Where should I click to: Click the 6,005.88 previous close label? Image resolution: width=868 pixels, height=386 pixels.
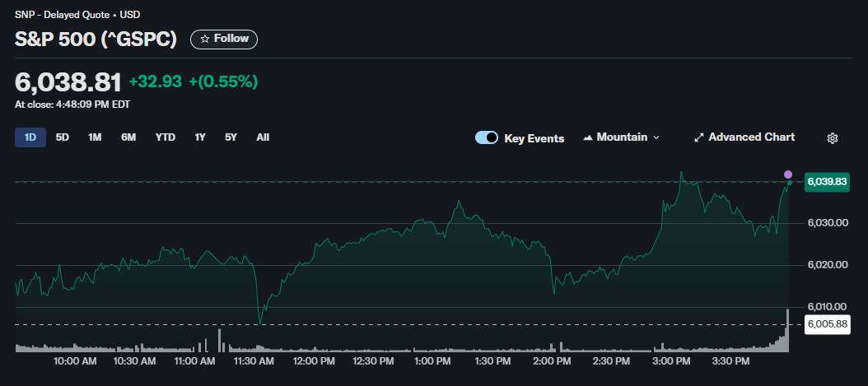tap(827, 324)
